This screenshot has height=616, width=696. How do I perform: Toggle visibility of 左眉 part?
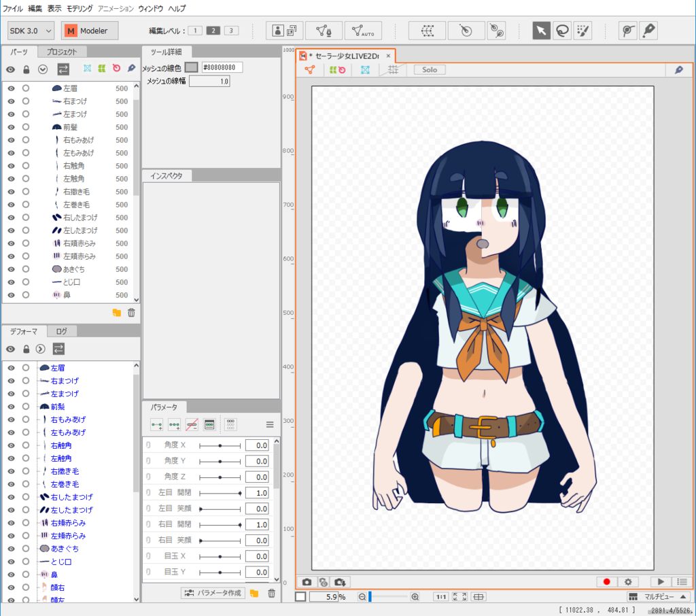[11, 88]
